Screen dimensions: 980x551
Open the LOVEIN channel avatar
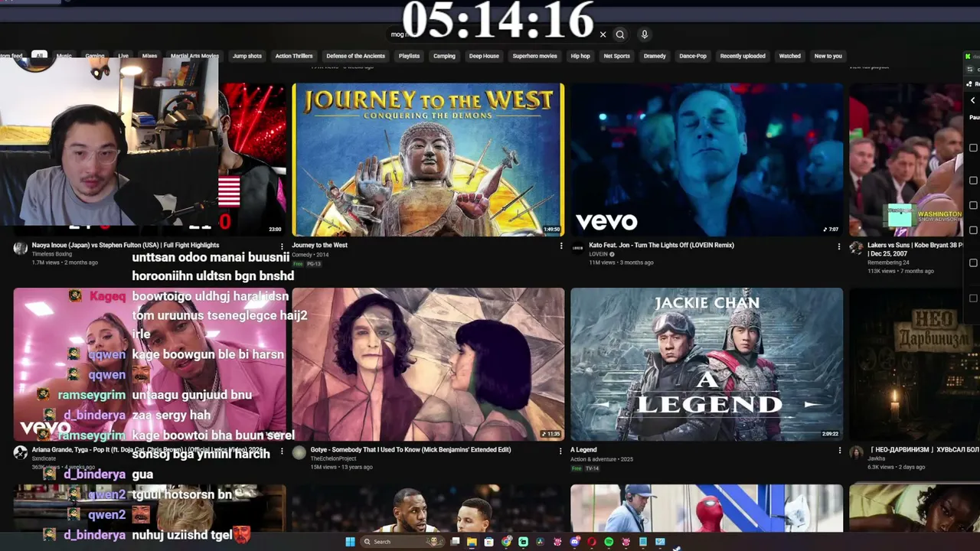click(577, 248)
